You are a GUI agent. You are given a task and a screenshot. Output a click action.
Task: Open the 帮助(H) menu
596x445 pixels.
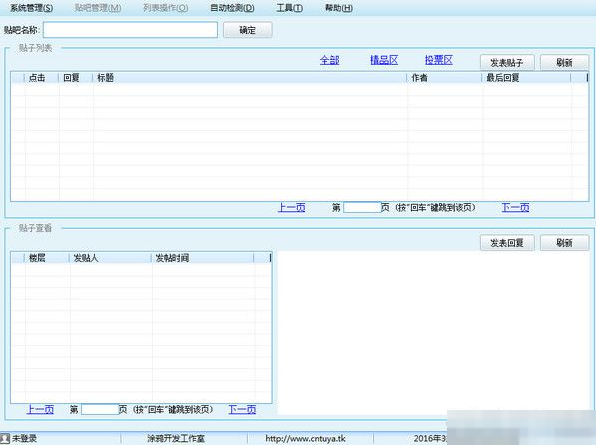pos(339,8)
